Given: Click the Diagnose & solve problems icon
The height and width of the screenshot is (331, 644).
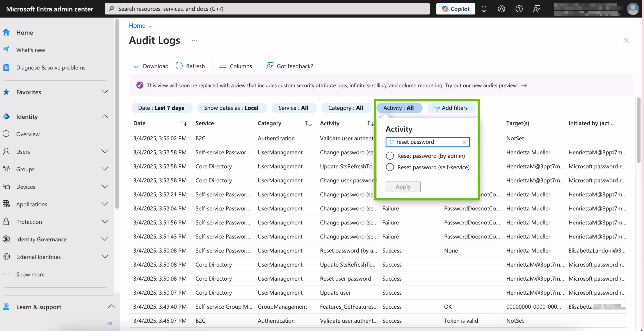Looking at the screenshot, I should 6,67.
